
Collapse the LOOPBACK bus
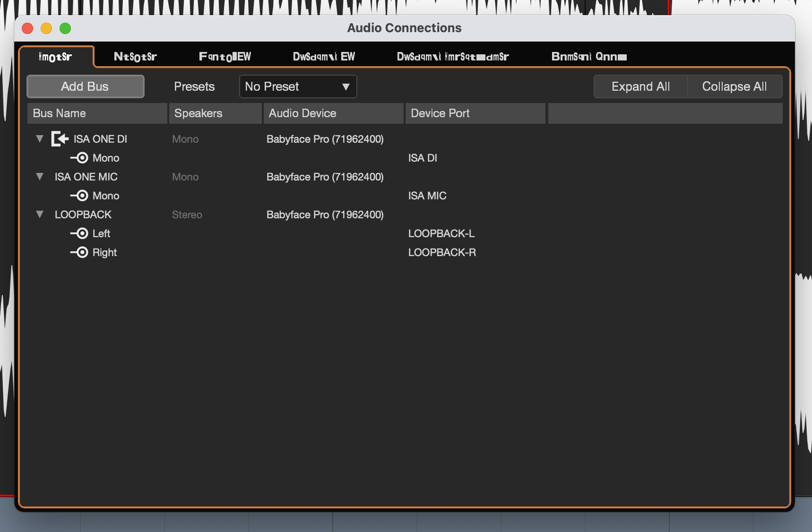(x=40, y=215)
